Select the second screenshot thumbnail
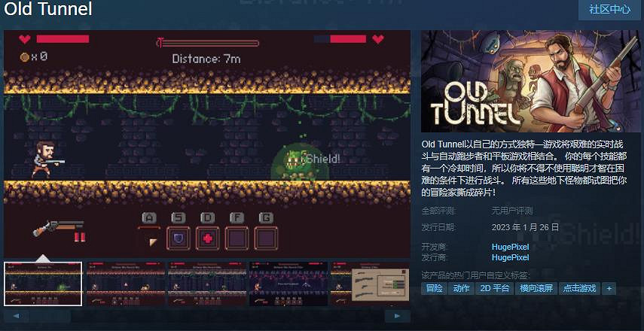The image size is (644, 331). [x=125, y=284]
